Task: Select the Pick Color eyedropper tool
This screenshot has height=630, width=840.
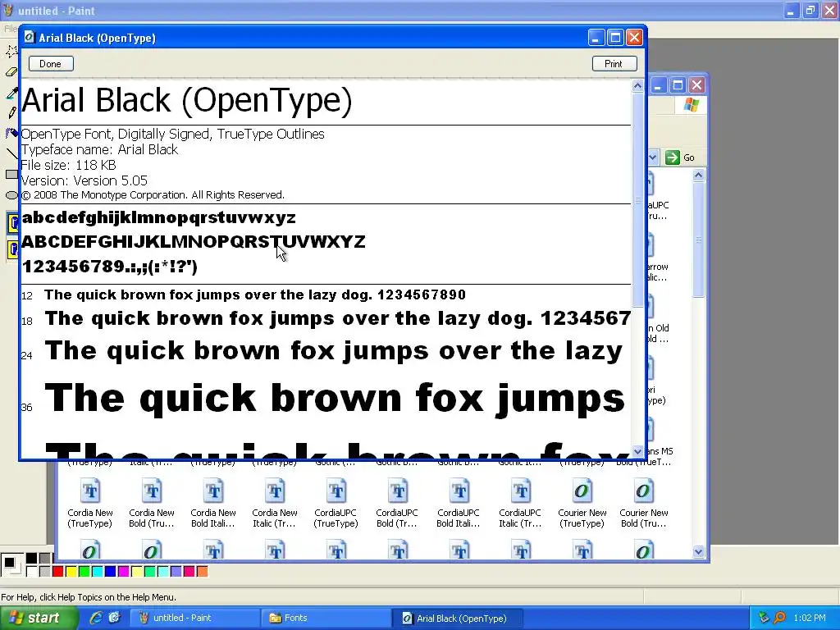Action: pyautogui.click(x=11, y=92)
